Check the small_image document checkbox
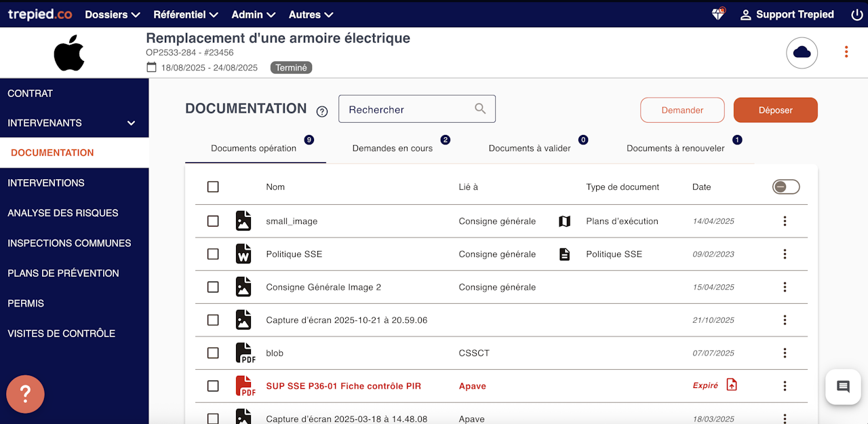The width and height of the screenshot is (868, 424). point(213,221)
